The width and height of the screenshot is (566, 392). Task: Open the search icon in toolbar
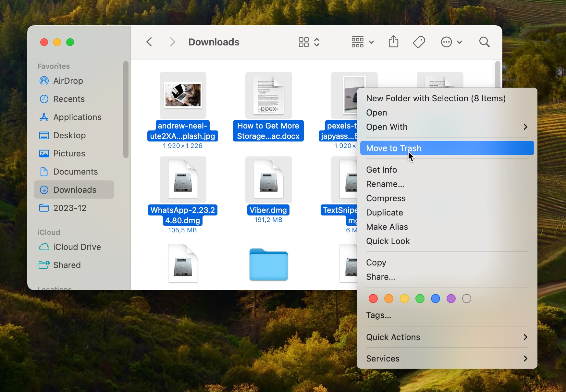pyautogui.click(x=484, y=42)
